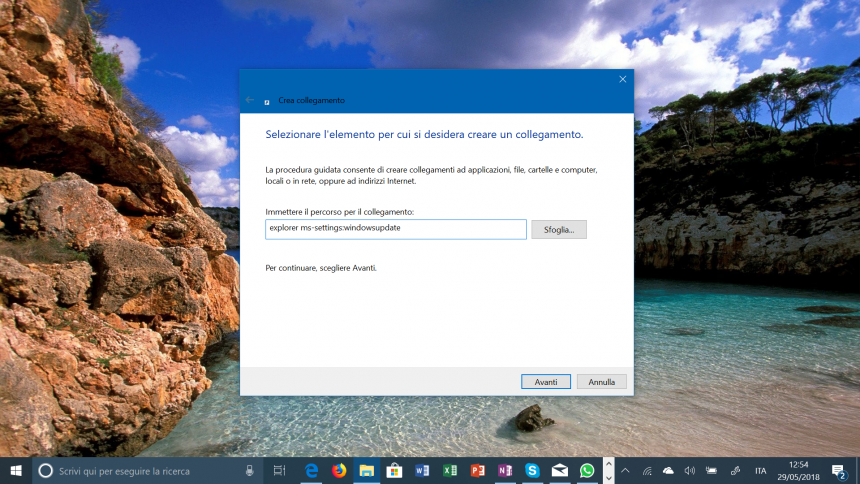Go back using the wizard's arrow

tap(250, 100)
